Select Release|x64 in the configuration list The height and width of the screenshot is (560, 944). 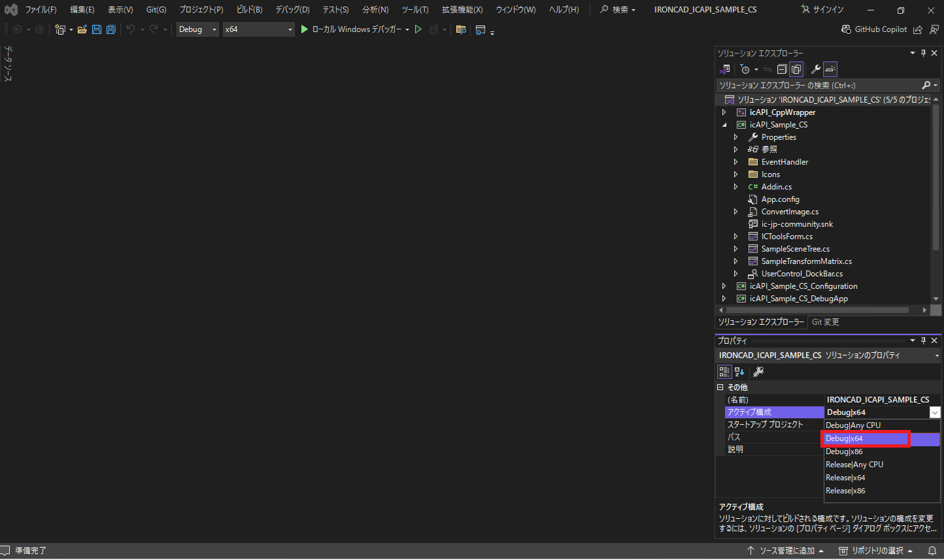pyautogui.click(x=845, y=478)
